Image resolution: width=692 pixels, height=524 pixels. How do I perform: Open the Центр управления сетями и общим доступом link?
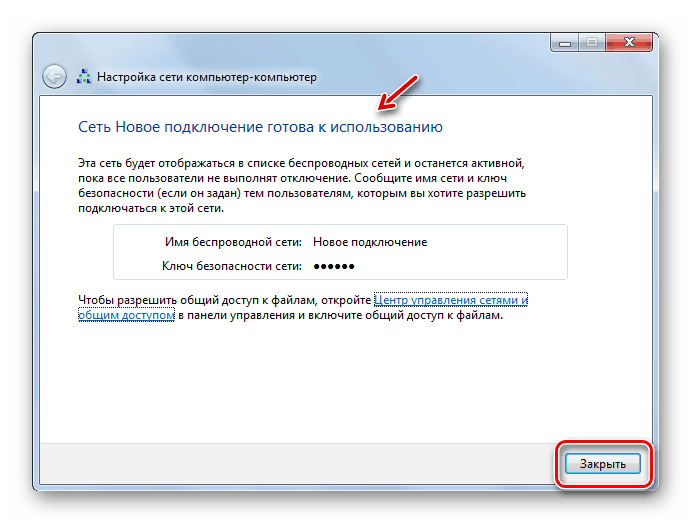pos(451,300)
